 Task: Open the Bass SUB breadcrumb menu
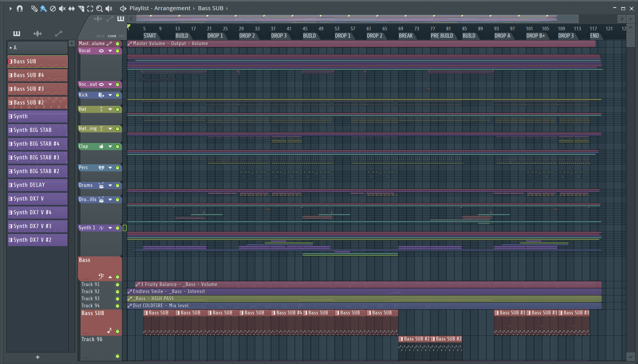211,8
